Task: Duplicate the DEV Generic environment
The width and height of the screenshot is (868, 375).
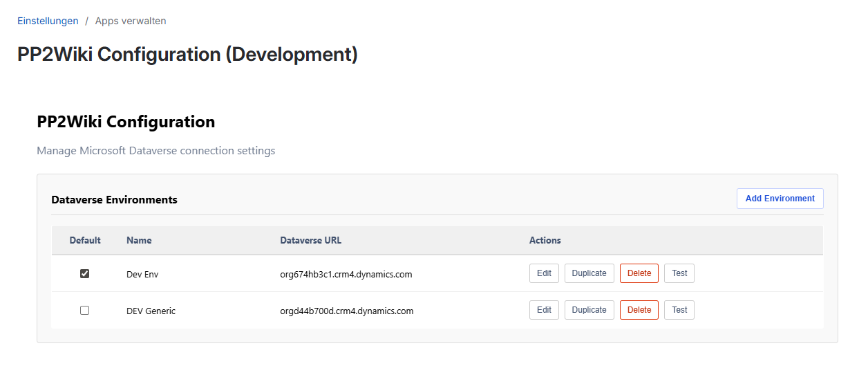Action: pos(589,310)
